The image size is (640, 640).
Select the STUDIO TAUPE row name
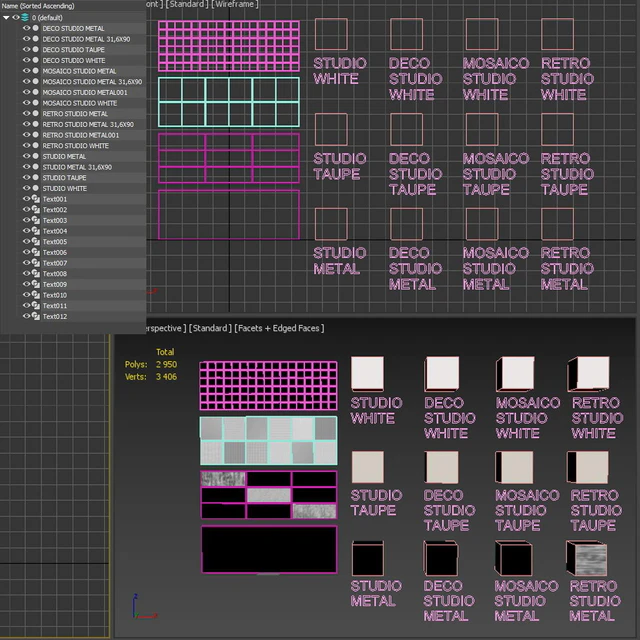tap(64, 178)
